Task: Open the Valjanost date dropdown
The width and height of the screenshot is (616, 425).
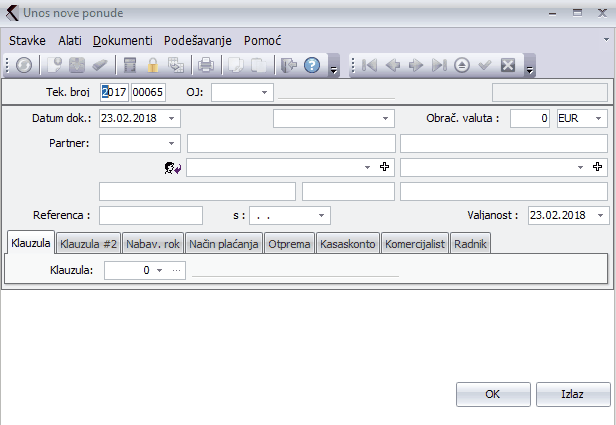Action: [x=600, y=215]
